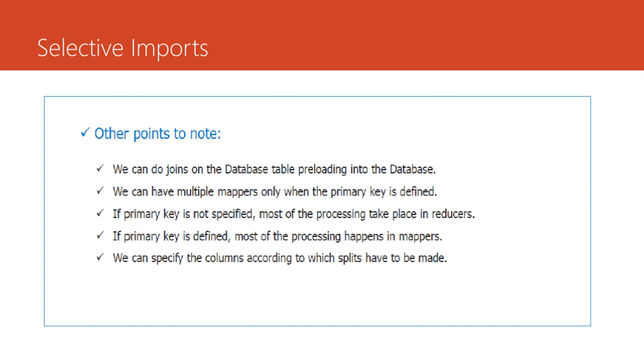Click the word reducers in the third bullet
This screenshot has height=362, width=644.
pos(453,214)
